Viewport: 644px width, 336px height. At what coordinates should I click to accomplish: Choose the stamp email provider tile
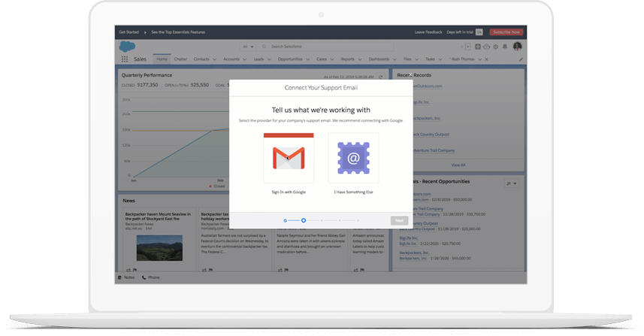353,158
